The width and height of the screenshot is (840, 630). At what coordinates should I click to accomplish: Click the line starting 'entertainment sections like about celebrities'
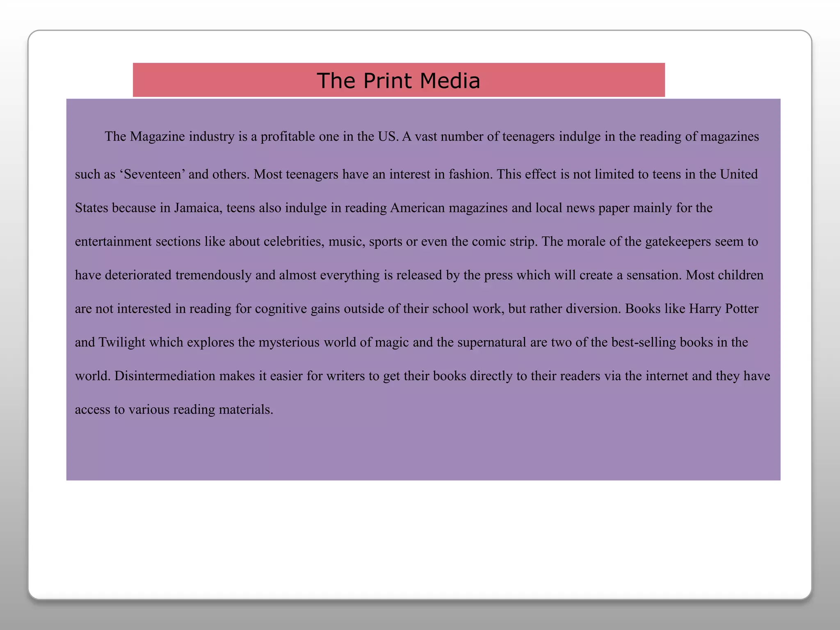pos(416,242)
